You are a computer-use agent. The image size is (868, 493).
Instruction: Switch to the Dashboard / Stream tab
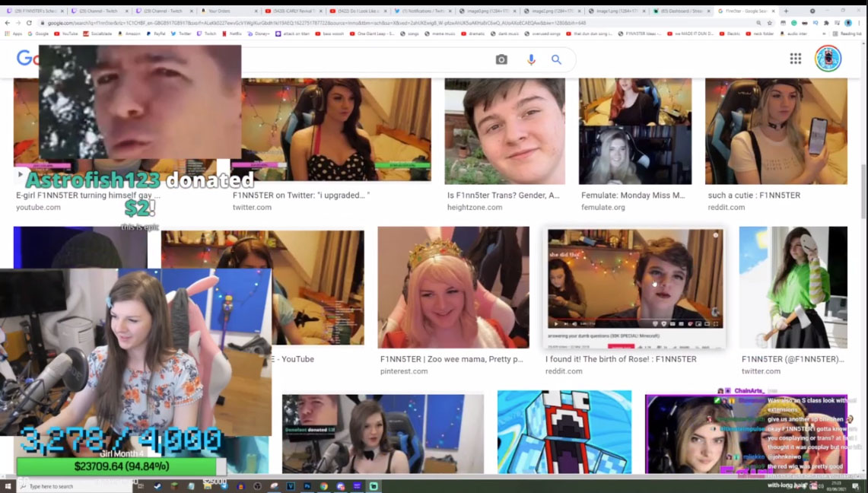coord(682,11)
